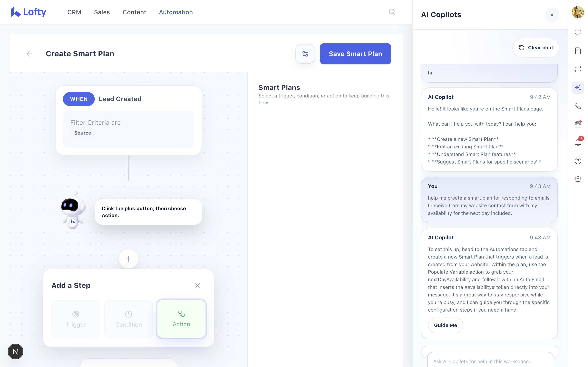588x367 pixels.
Task: Open the AI Copilot sparkle icon
Action: click(578, 88)
